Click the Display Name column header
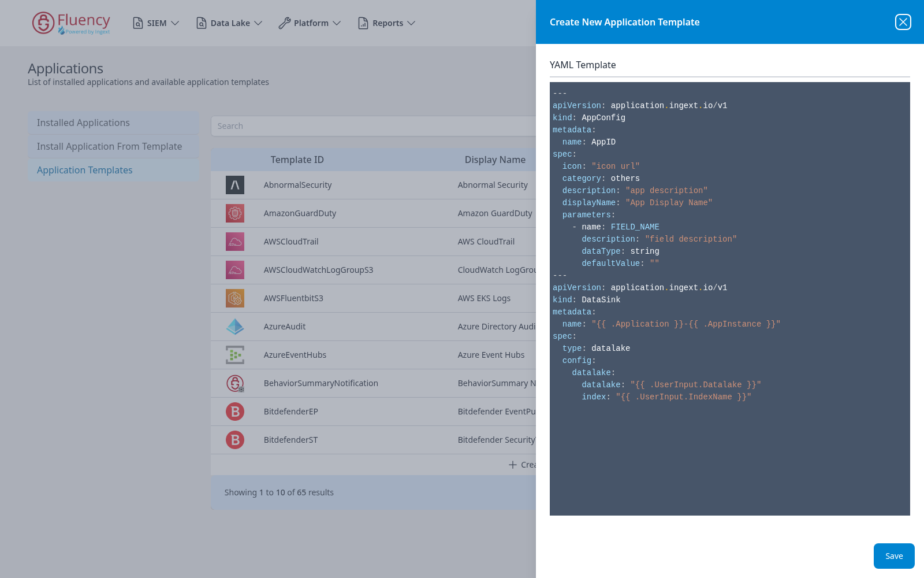The image size is (924, 578). coord(495,160)
